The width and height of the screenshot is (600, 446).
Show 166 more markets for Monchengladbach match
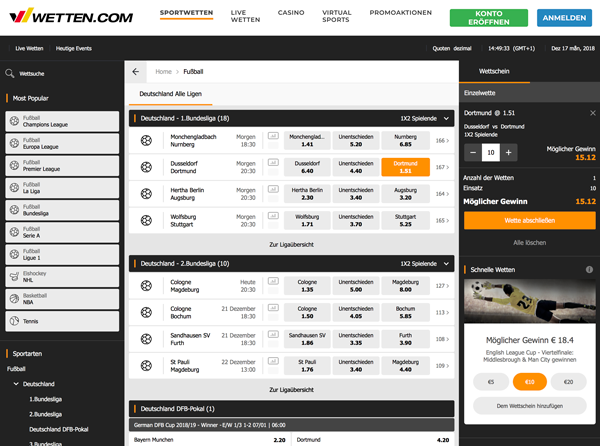(442, 140)
